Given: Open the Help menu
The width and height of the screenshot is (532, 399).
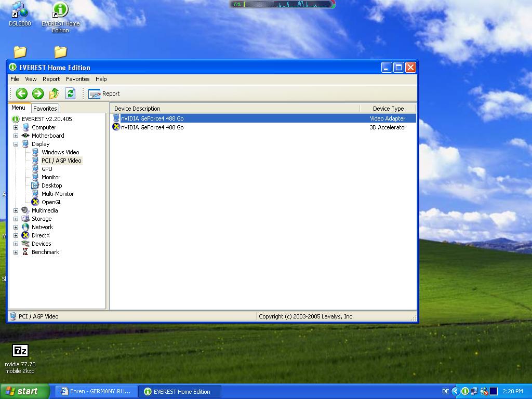Looking at the screenshot, I should tap(101, 79).
